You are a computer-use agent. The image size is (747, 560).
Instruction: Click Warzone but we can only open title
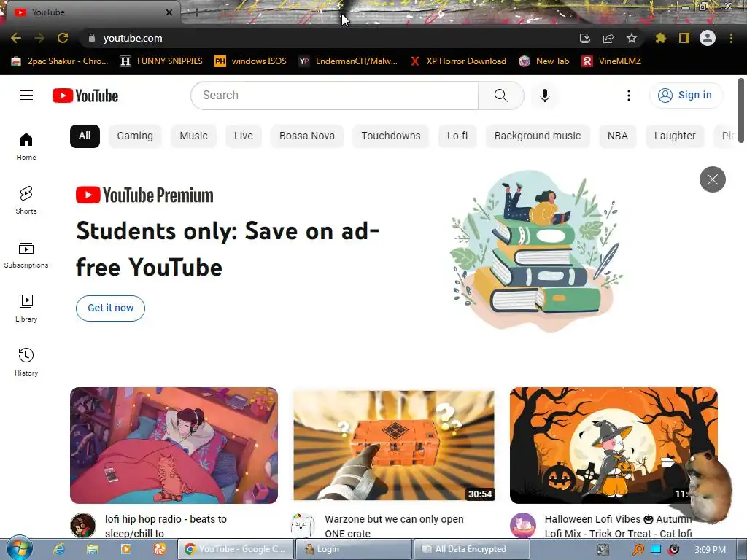[394, 526]
